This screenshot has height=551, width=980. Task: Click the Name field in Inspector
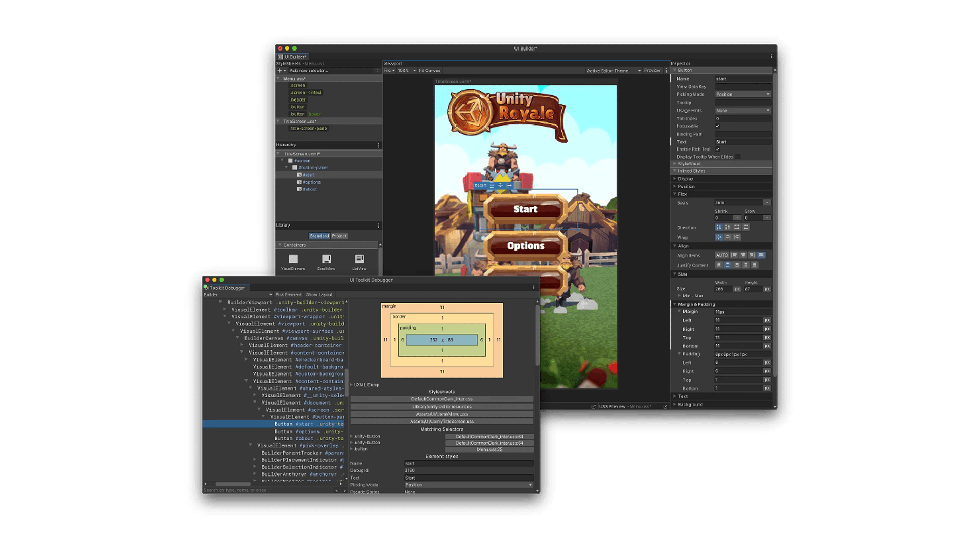(743, 79)
